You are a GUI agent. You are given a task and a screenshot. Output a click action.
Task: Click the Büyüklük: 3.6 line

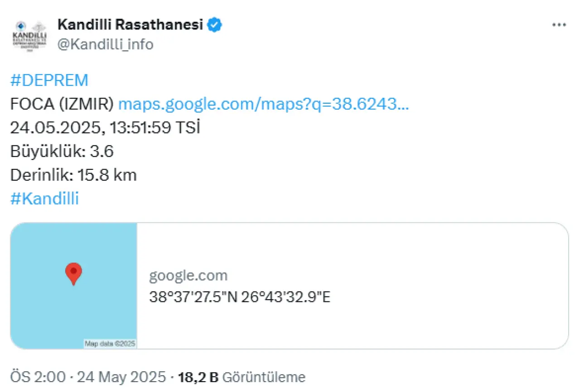62,151
